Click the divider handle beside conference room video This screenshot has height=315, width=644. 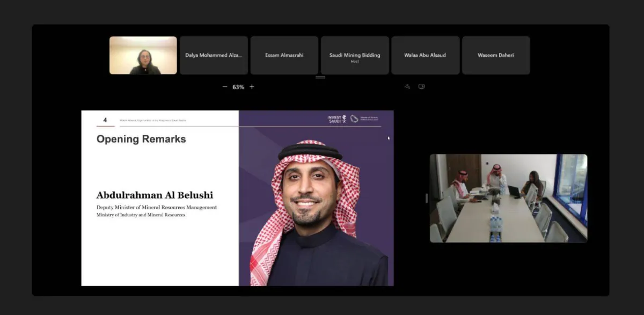(x=427, y=198)
